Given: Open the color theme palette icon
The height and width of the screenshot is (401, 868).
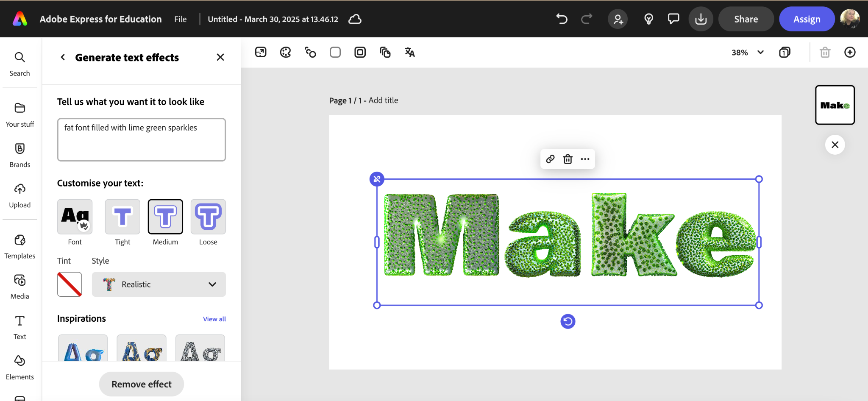Looking at the screenshot, I should (x=286, y=52).
